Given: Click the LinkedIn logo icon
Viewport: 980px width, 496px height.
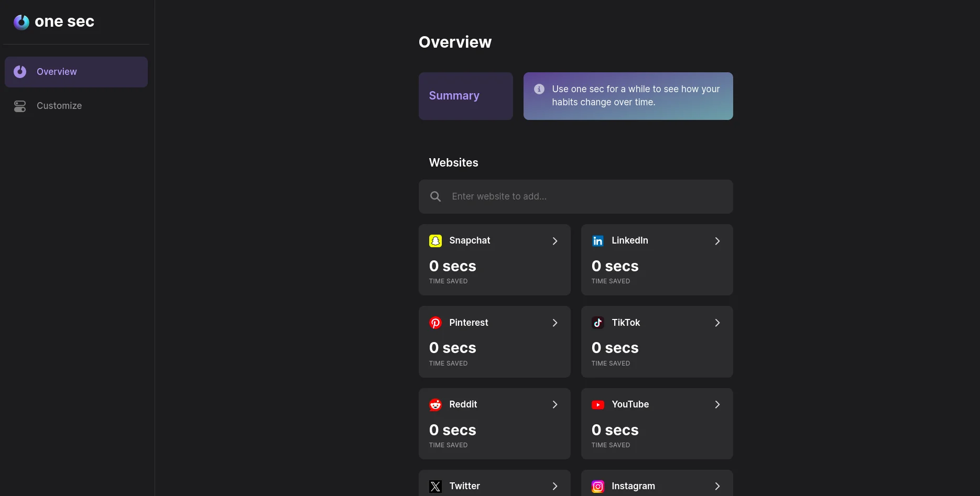Looking at the screenshot, I should point(598,241).
